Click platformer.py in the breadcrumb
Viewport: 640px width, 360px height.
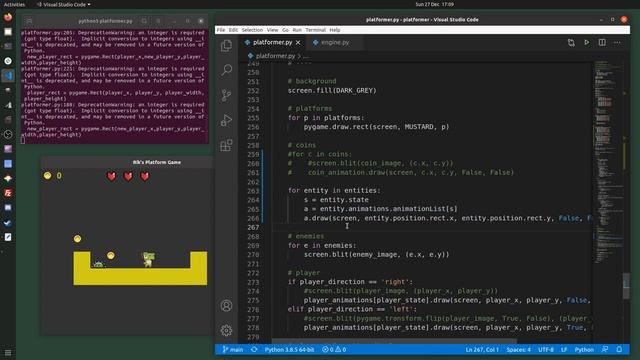pos(275,56)
